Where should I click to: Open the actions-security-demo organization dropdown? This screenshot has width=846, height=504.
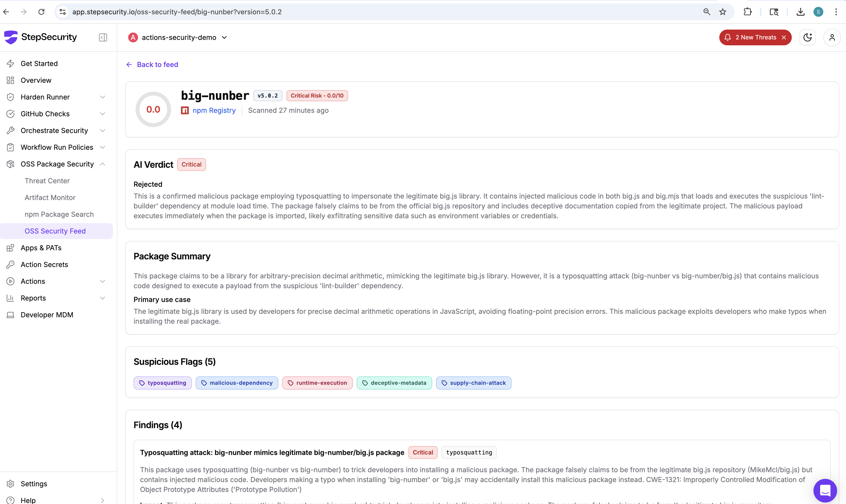178,37
